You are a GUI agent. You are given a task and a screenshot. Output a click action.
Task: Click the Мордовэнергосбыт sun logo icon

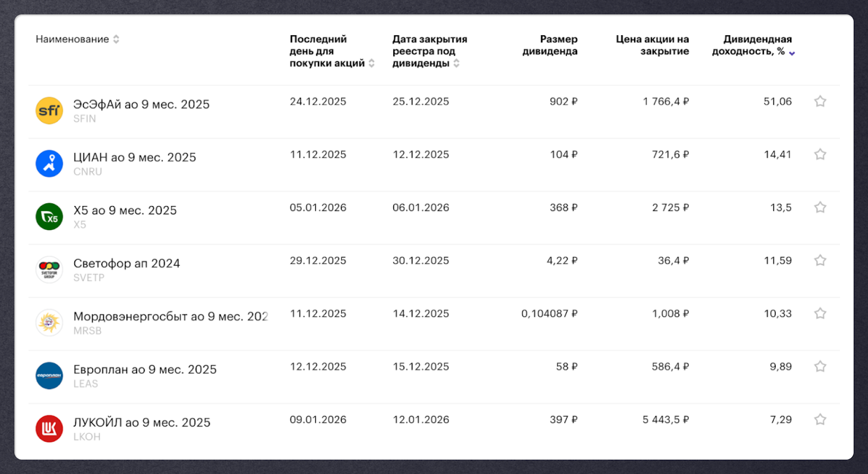click(x=49, y=323)
